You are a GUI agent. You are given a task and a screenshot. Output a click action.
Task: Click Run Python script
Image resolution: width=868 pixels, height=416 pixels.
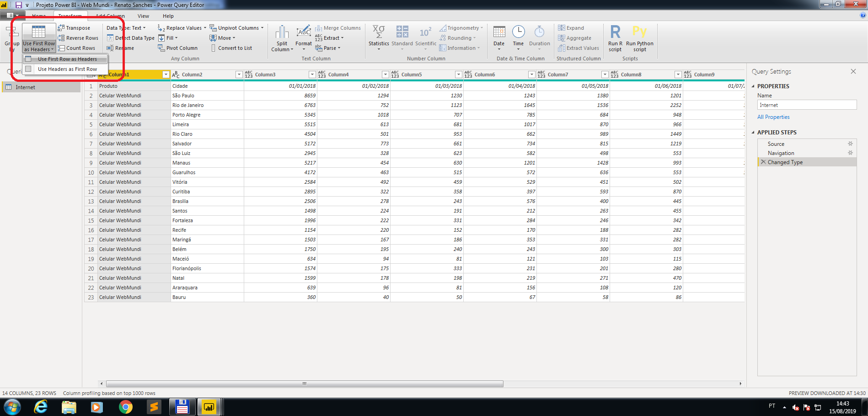(640, 38)
